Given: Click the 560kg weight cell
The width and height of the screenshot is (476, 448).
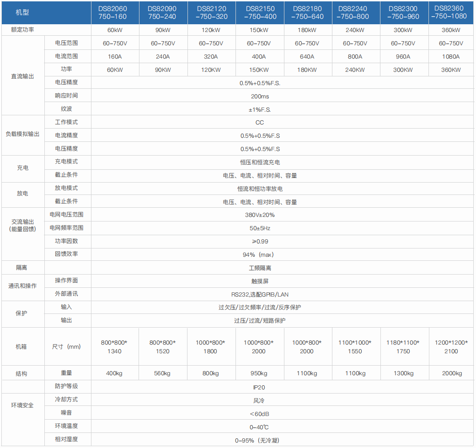Looking at the screenshot, I should [162, 373].
